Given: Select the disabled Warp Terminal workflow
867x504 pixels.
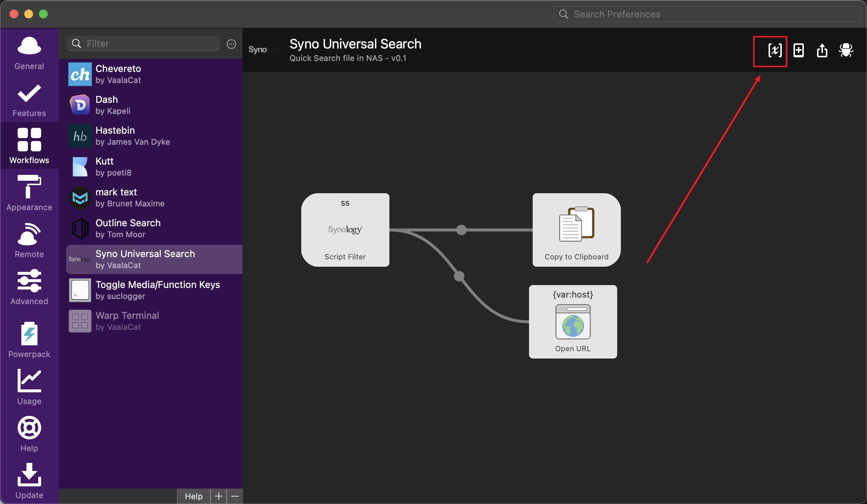Looking at the screenshot, I should 154,321.
